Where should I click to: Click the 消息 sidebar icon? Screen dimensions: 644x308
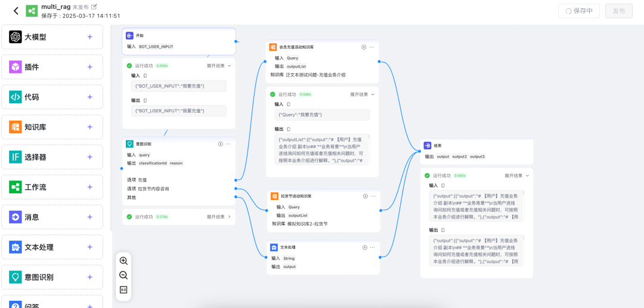pos(16,217)
